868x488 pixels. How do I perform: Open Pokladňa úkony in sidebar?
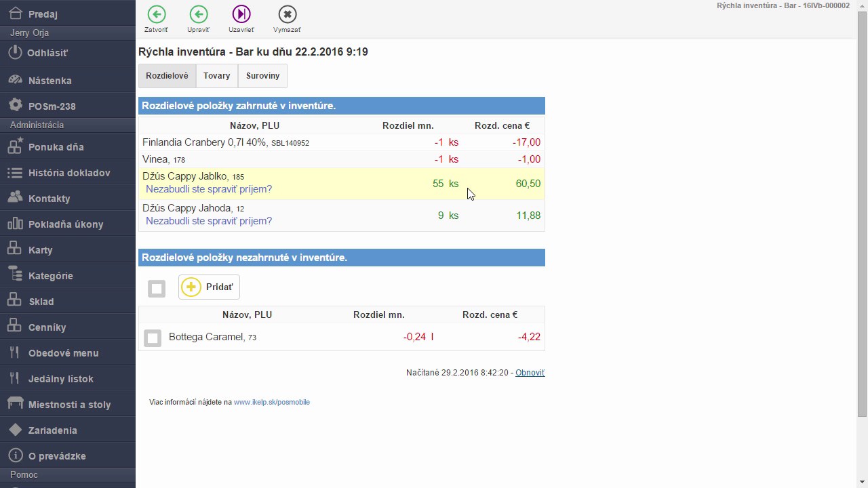[x=68, y=224]
